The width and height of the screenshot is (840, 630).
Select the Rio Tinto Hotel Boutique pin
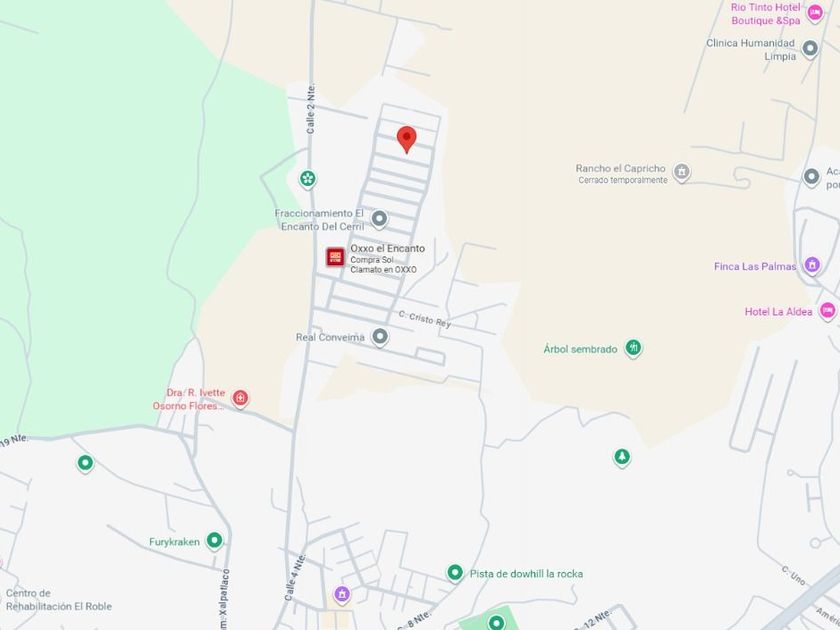click(x=814, y=13)
